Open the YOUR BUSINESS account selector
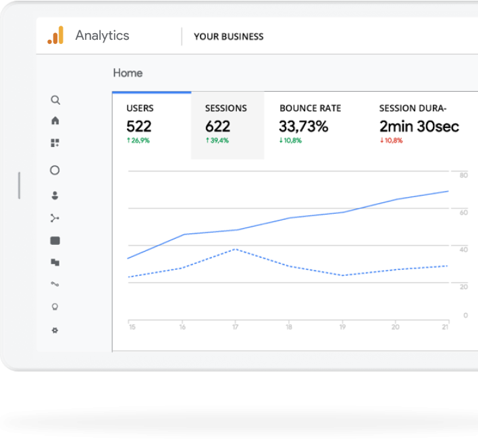This screenshot has height=448, width=478. pos(228,36)
